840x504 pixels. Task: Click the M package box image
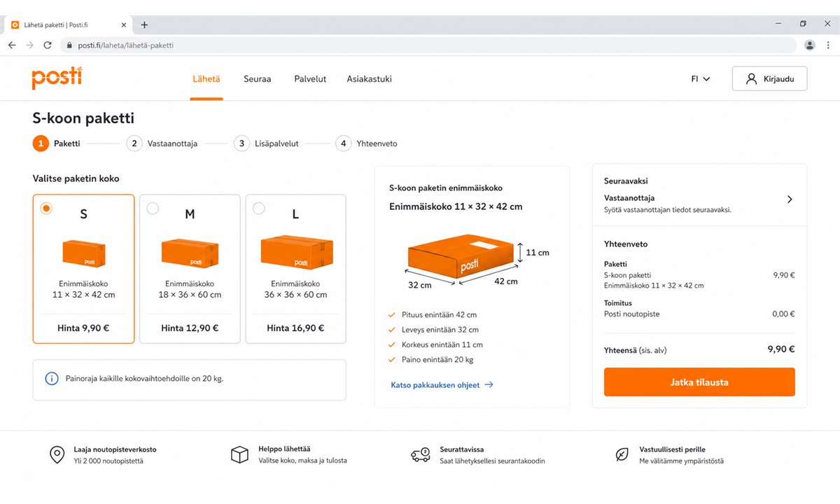pyautogui.click(x=190, y=253)
